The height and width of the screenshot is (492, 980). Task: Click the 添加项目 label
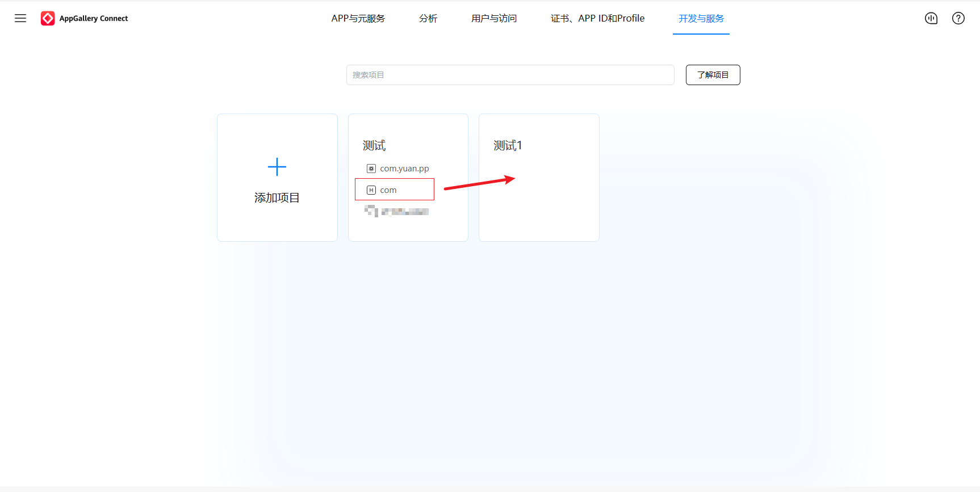pos(277,197)
